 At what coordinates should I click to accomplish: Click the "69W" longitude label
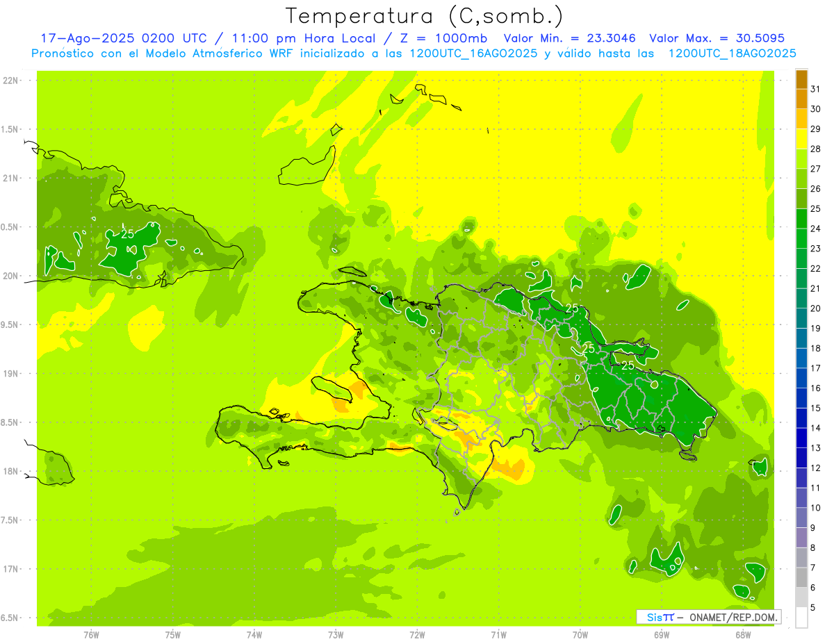[662, 635]
